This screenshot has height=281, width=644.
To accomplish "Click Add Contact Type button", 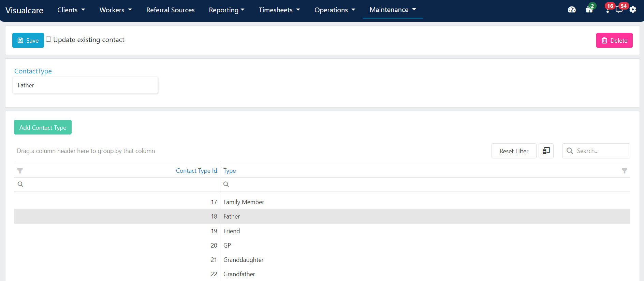I will coord(43,127).
